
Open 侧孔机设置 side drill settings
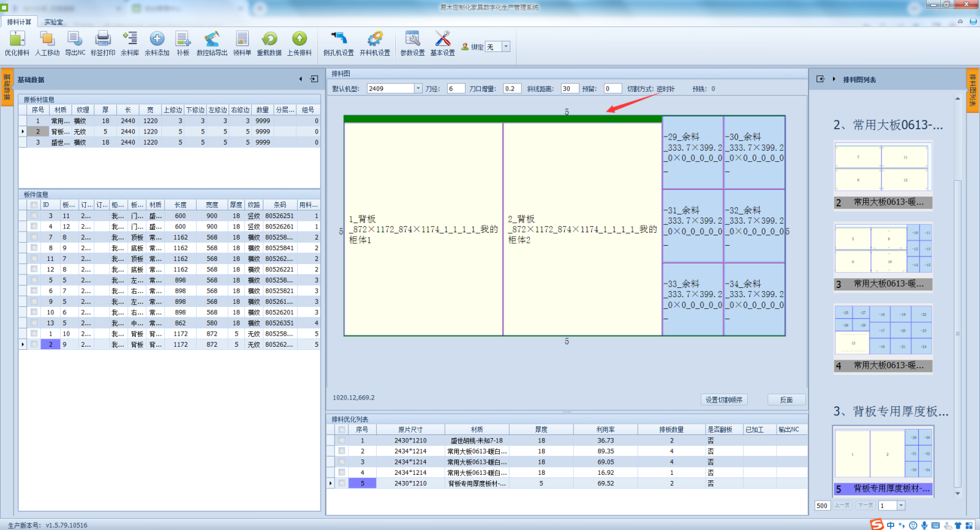point(338,44)
